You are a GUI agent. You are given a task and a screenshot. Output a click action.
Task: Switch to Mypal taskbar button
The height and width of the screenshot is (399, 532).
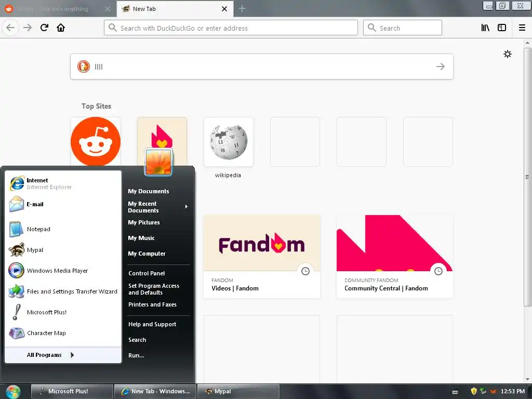[x=238, y=391]
